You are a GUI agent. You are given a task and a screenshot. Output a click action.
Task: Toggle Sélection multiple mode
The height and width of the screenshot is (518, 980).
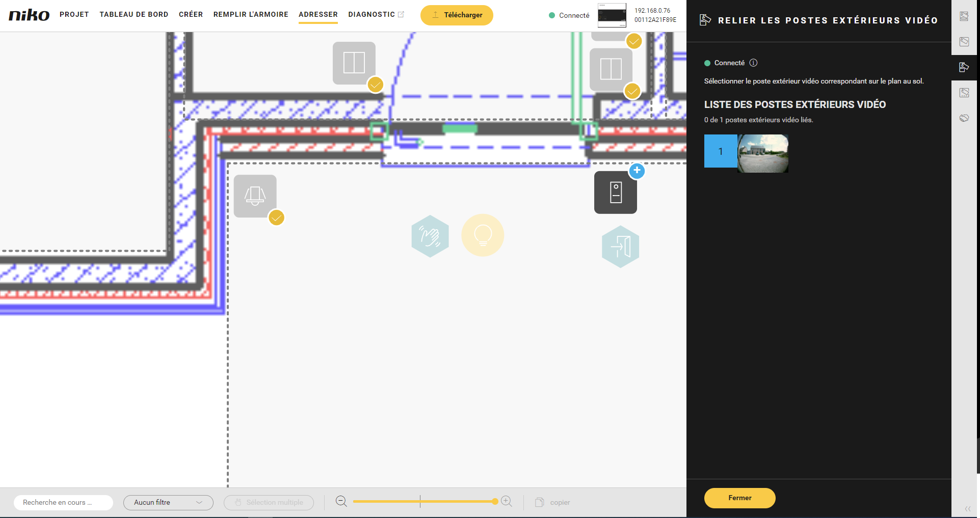[x=269, y=502]
